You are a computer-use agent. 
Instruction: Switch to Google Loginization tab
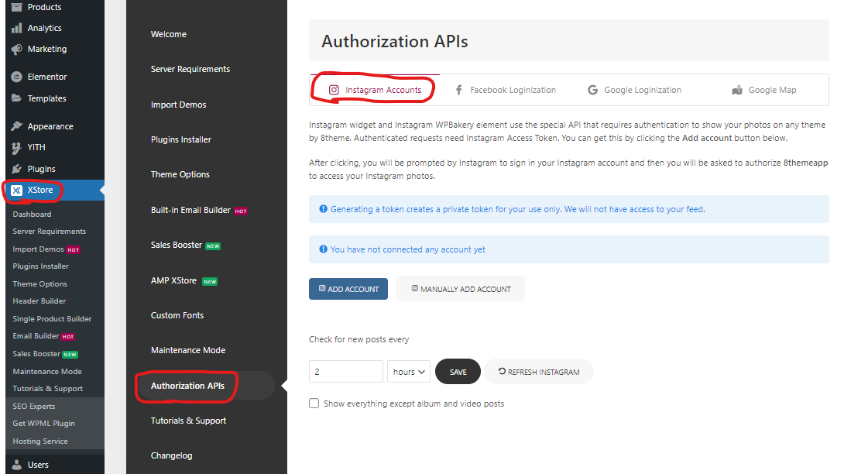634,90
